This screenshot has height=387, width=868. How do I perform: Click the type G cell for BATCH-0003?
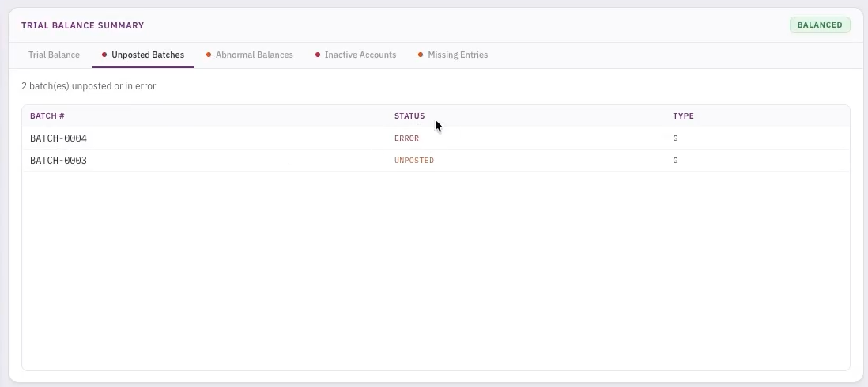click(x=676, y=161)
